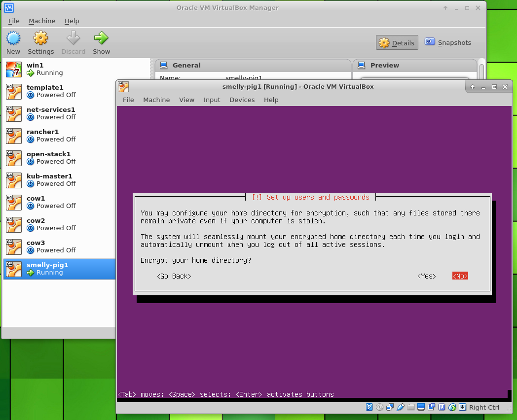The image size is (517, 420).
Task: Click the video capture status icon
Action: click(431, 407)
